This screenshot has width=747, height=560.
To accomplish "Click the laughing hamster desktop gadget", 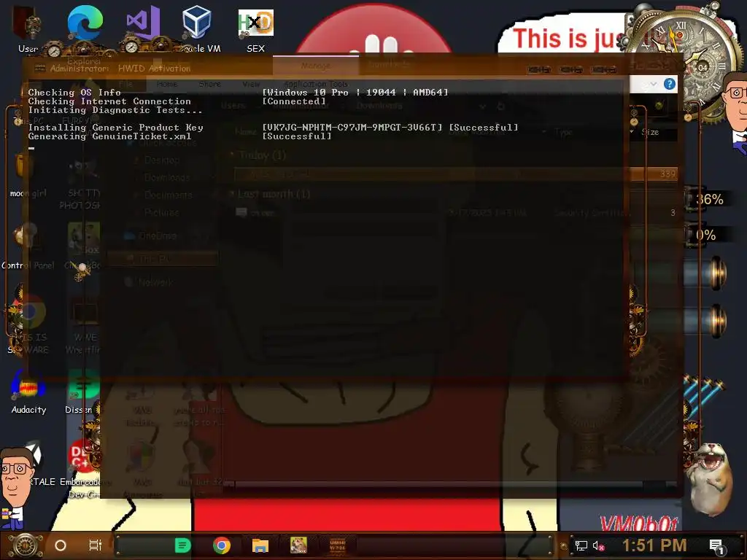I will click(710, 478).
